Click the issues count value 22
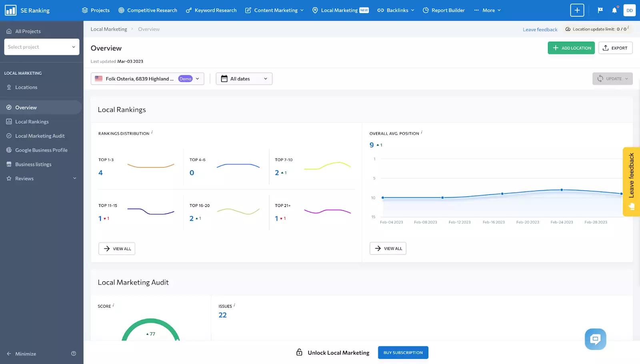The height and width of the screenshot is (364, 640). (x=222, y=315)
